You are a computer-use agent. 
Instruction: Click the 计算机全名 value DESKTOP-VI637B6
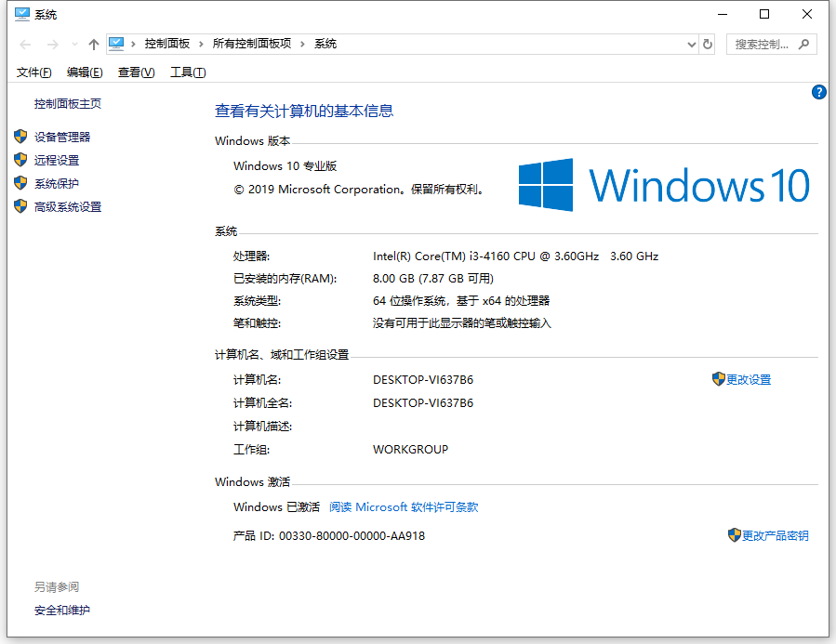423,403
